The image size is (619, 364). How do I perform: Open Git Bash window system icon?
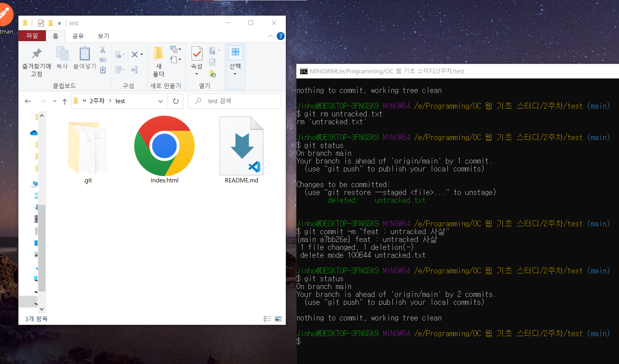pos(303,71)
